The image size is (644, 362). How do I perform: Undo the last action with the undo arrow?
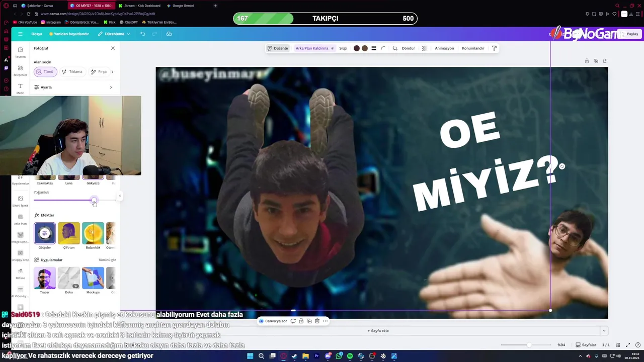click(143, 34)
